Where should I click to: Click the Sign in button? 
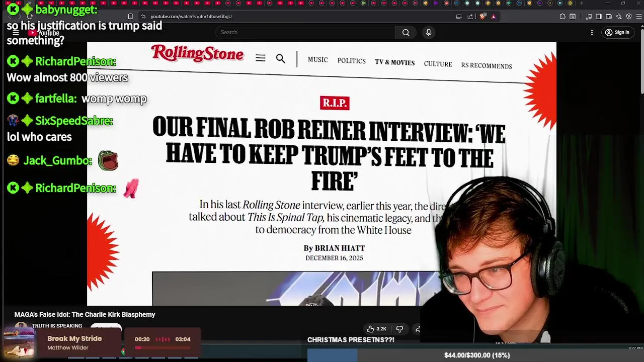[617, 32]
